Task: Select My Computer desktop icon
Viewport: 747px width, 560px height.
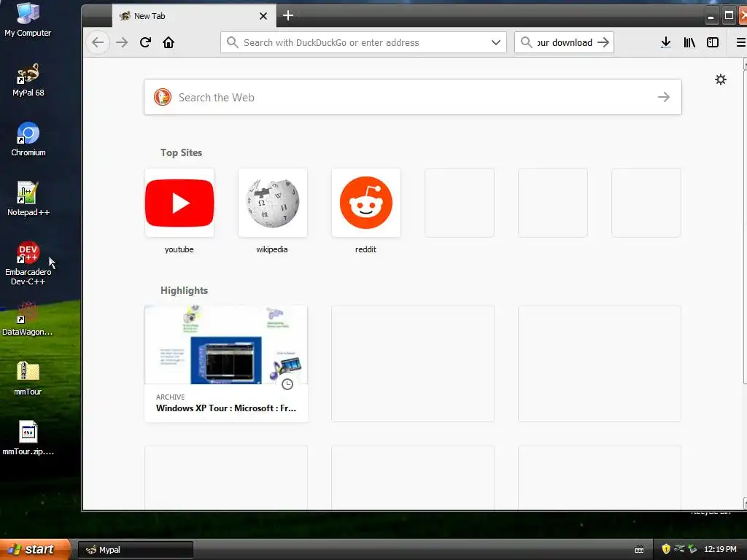Action: tap(28, 20)
